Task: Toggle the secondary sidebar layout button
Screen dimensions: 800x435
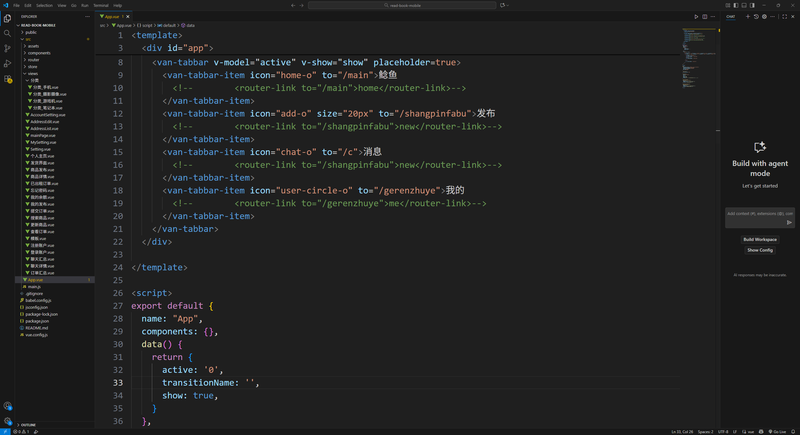Action: (754, 5)
